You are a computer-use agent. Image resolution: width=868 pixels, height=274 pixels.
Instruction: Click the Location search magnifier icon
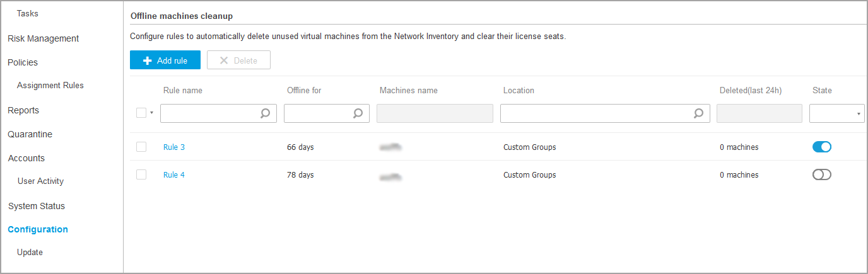coord(698,113)
